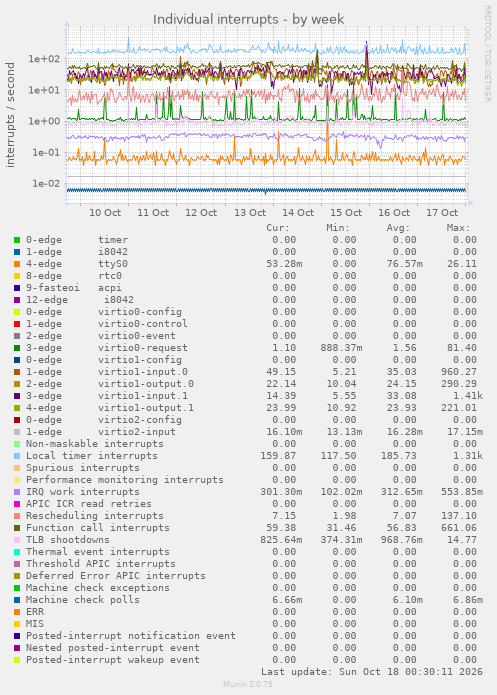Click the 'Non-maskable interrupts' label
The height and width of the screenshot is (695, 497).
(95, 444)
